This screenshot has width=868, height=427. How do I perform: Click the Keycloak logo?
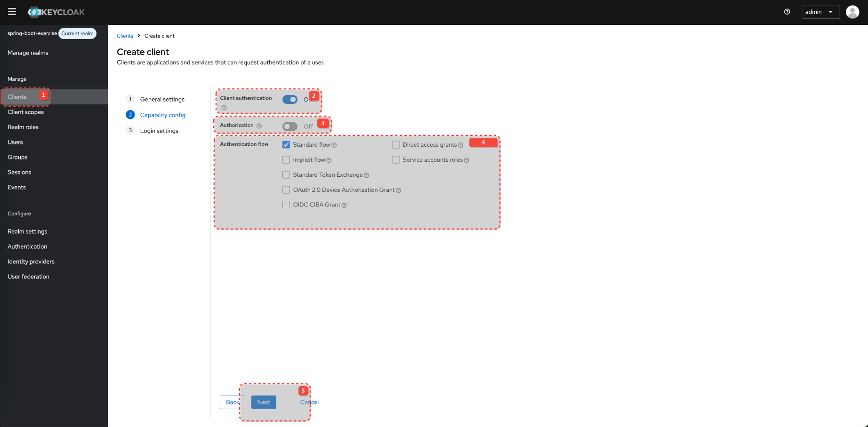coord(56,12)
